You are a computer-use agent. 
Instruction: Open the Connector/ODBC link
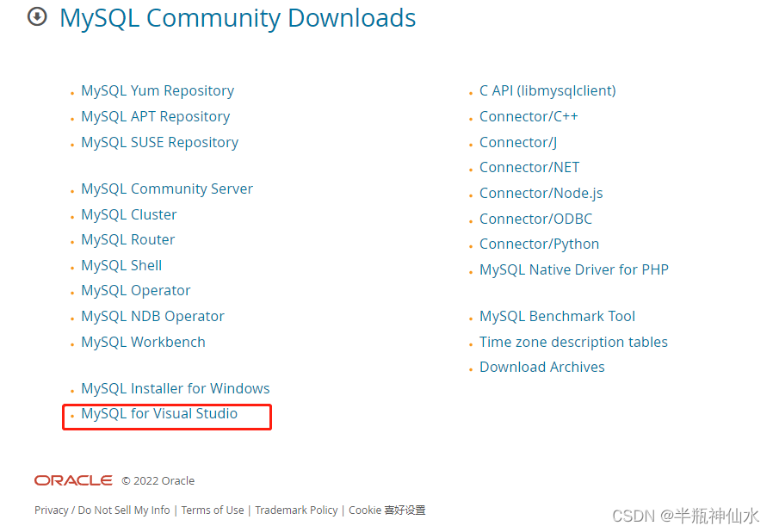536,219
